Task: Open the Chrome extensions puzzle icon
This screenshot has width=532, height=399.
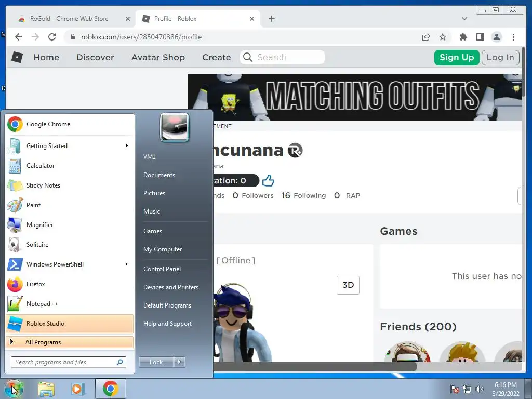Action: point(463,37)
